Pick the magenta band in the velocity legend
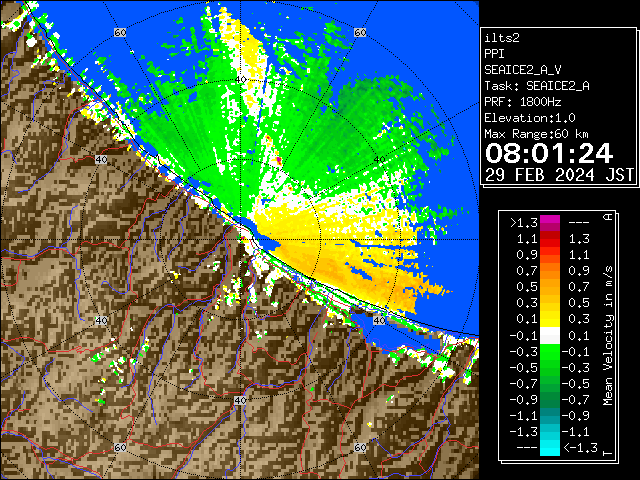The image size is (640, 480). [x=550, y=223]
